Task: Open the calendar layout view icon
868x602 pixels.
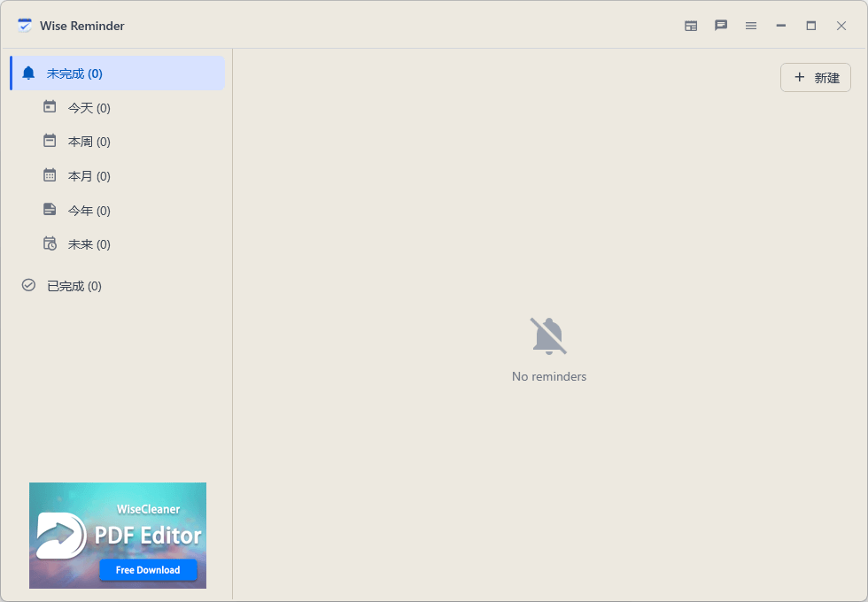Action: 691,26
